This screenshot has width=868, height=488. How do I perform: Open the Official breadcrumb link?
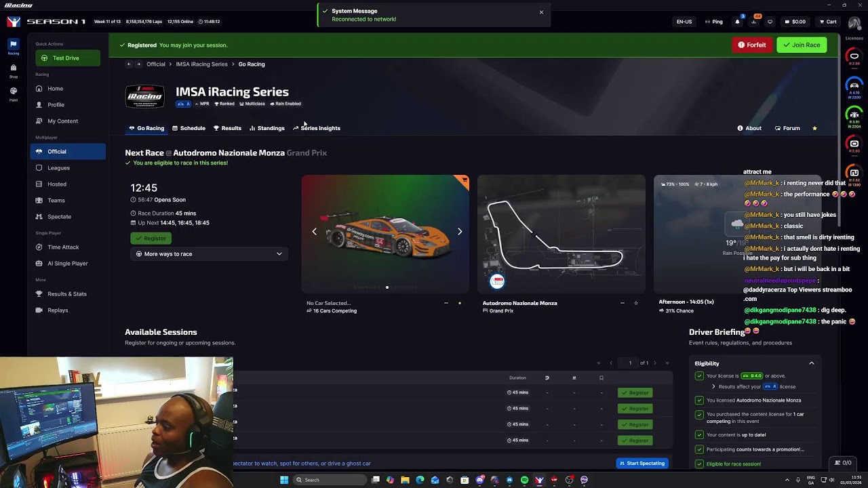(x=156, y=64)
